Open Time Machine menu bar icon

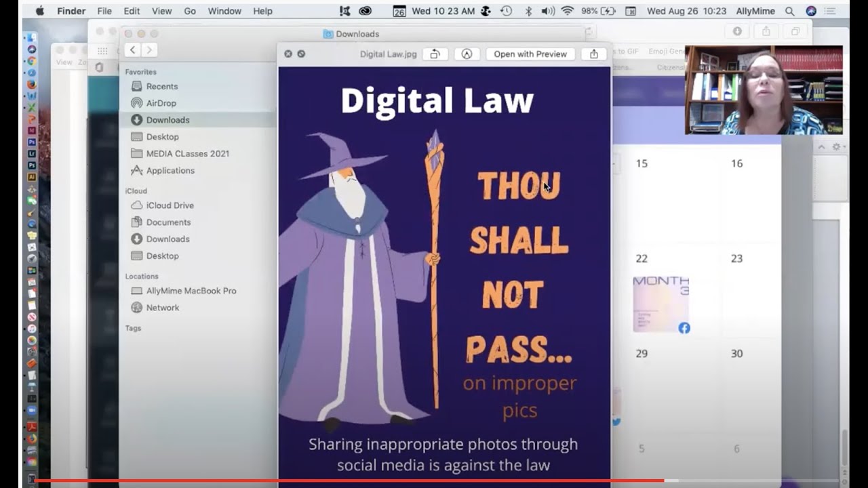tap(506, 11)
